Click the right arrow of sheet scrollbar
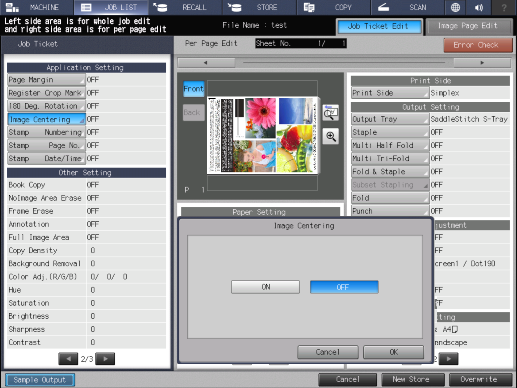This screenshot has height=388, width=517. (482, 63)
